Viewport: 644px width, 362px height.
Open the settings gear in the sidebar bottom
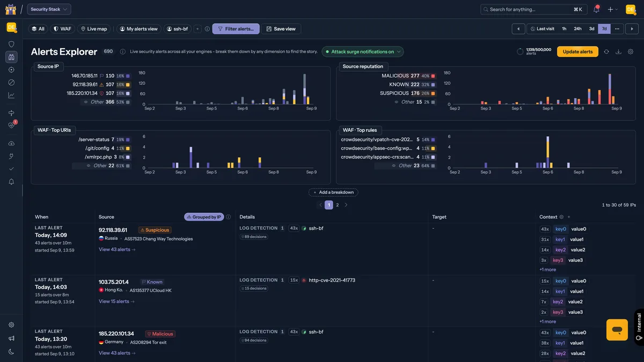(11, 325)
